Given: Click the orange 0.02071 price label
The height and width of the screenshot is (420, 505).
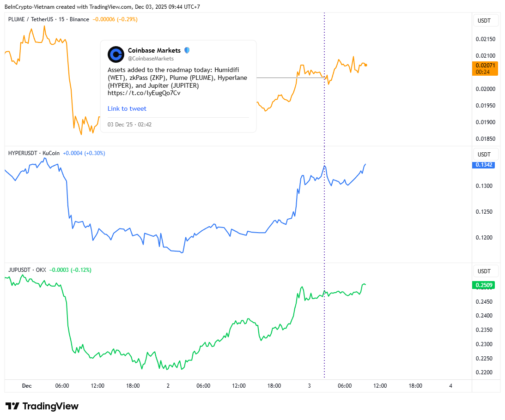Looking at the screenshot, I should coord(485,66).
